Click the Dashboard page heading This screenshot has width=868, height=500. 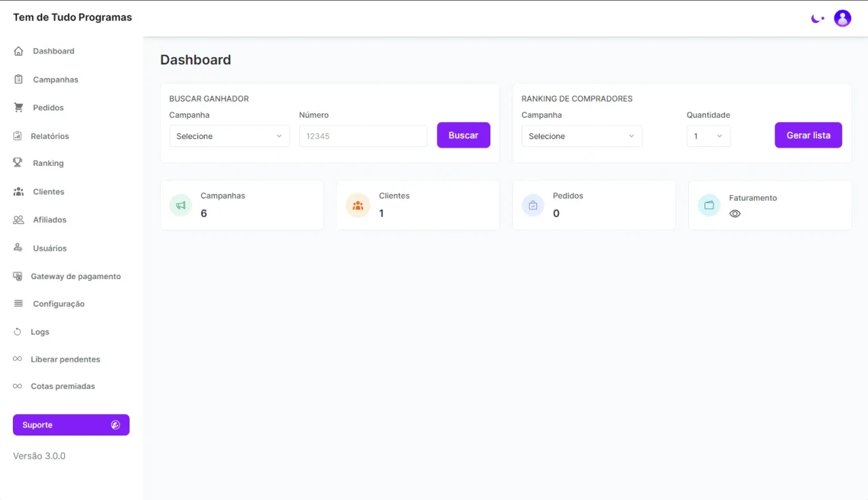point(195,60)
